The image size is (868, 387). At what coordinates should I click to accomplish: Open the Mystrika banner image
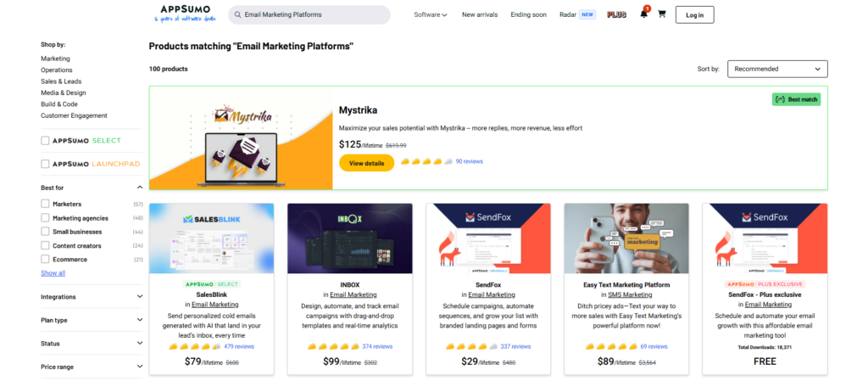pos(241,138)
